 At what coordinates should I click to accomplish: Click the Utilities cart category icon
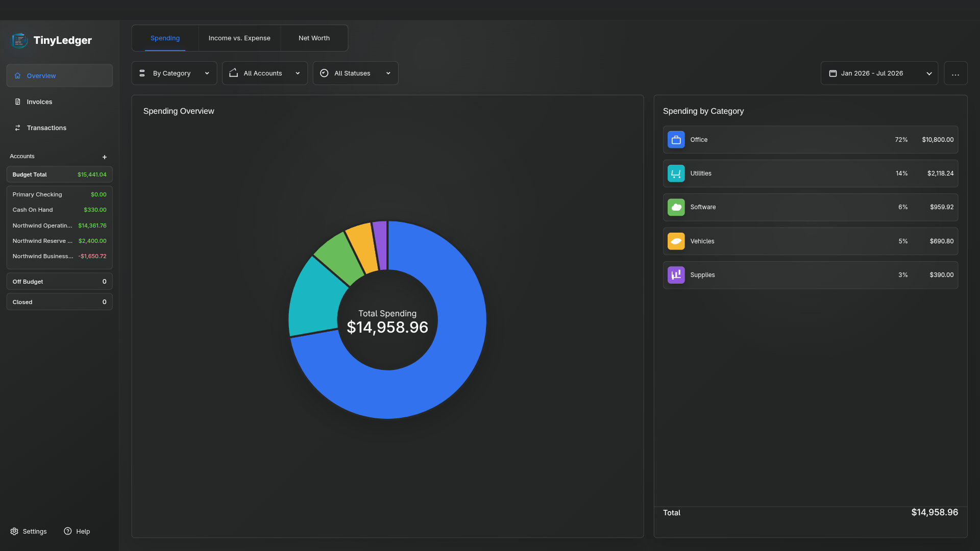676,173
